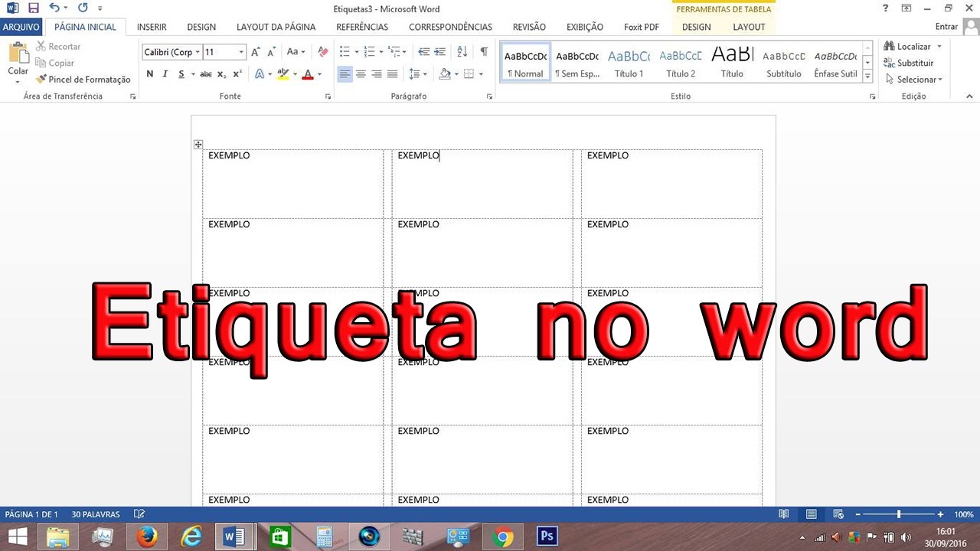Click the Colar (paste) clipboard icon
Viewport: 980px width, 551px height.
(18, 54)
